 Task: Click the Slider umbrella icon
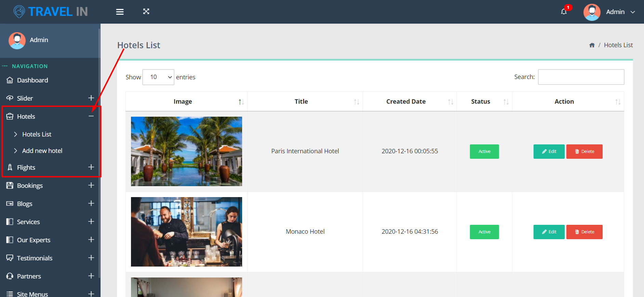10,98
